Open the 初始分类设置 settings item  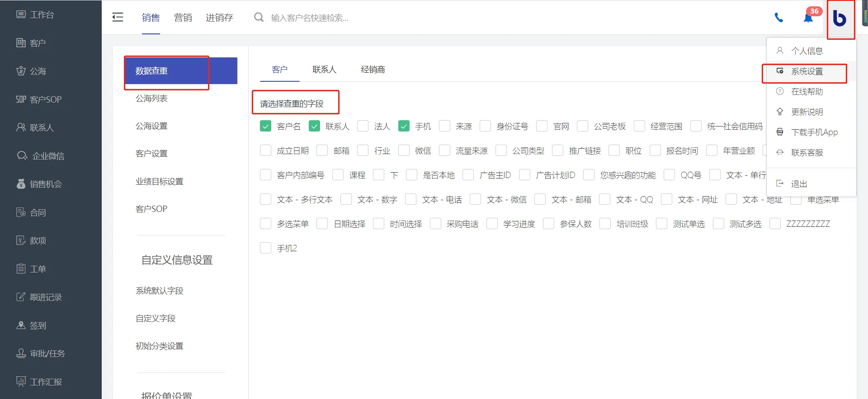(160, 346)
